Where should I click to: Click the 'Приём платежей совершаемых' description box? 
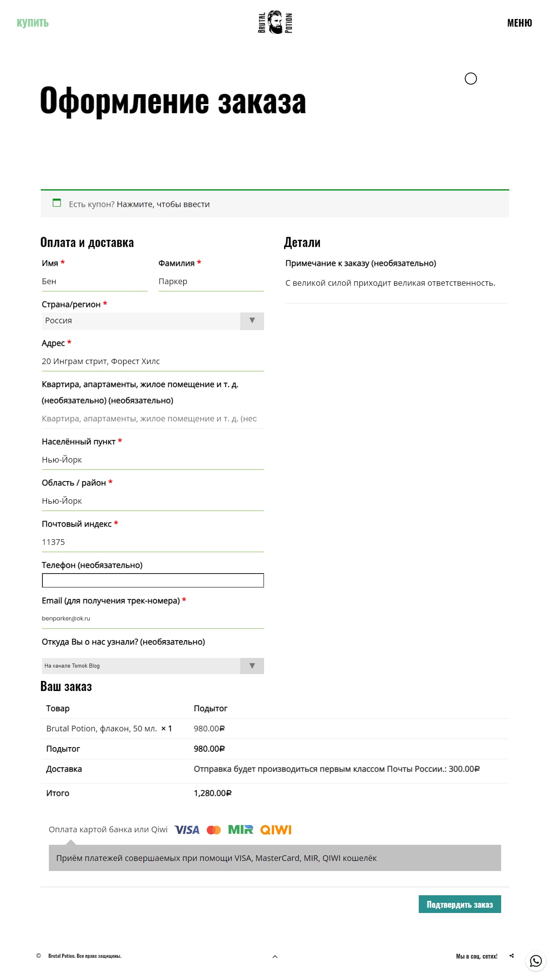[275, 858]
